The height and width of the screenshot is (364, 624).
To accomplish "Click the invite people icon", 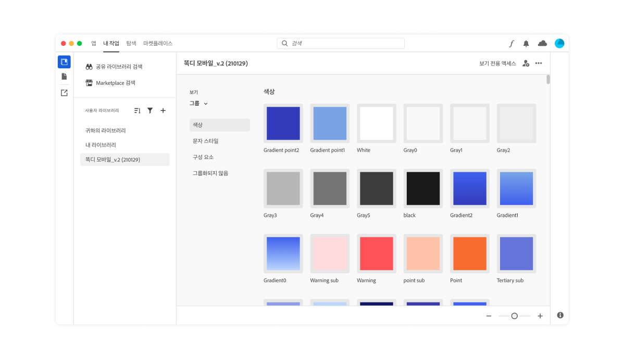I will (x=526, y=63).
